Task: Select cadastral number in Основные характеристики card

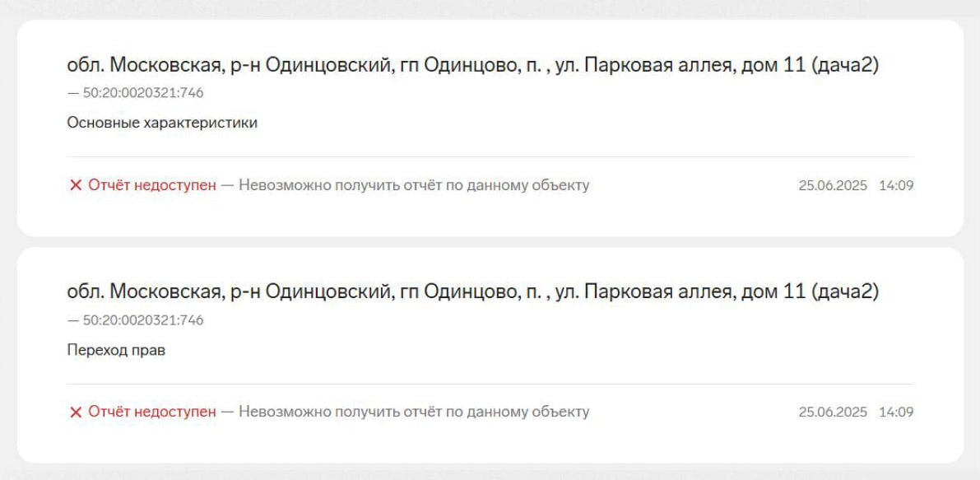Action: 142,93
